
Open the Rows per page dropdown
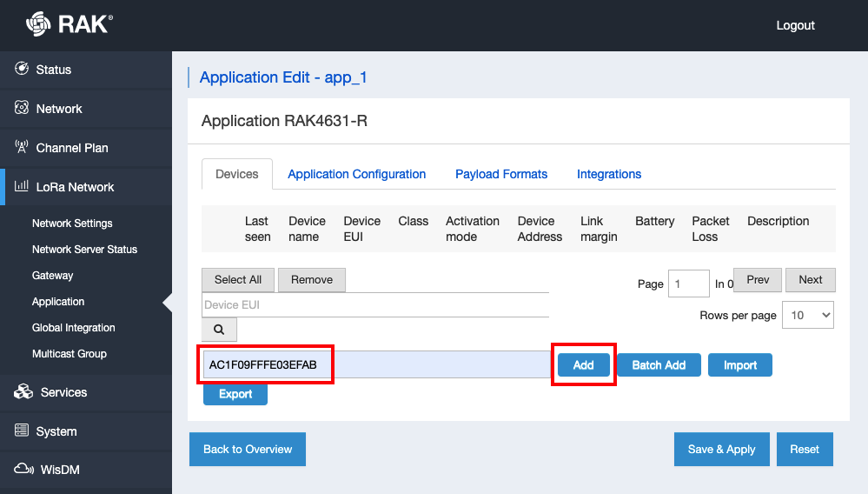click(x=808, y=315)
